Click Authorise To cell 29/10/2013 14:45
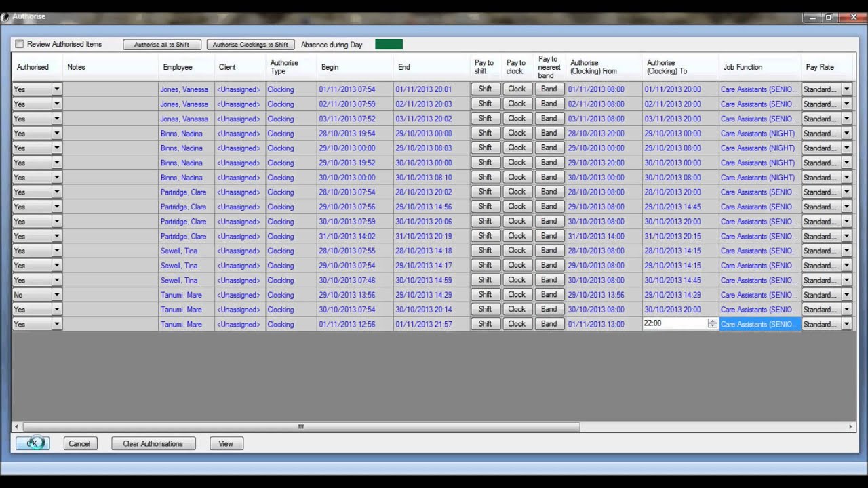The height and width of the screenshot is (488, 868). tap(681, 207)
